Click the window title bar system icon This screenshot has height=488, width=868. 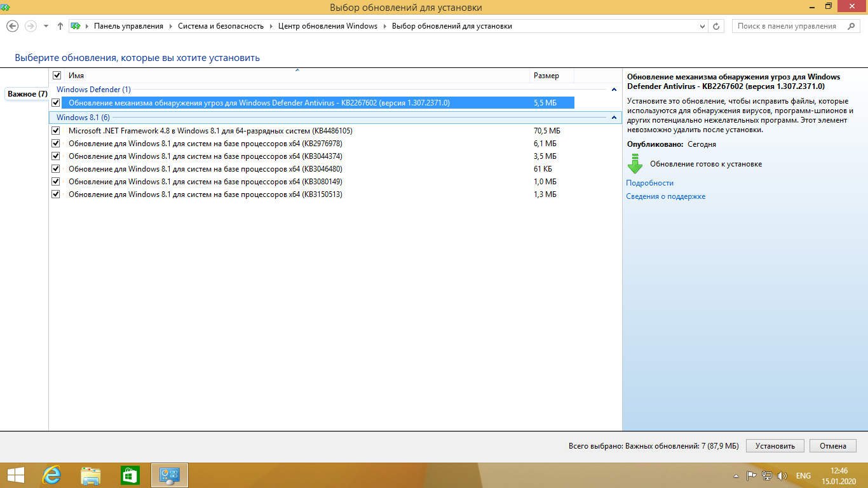(x=5, y=7)
